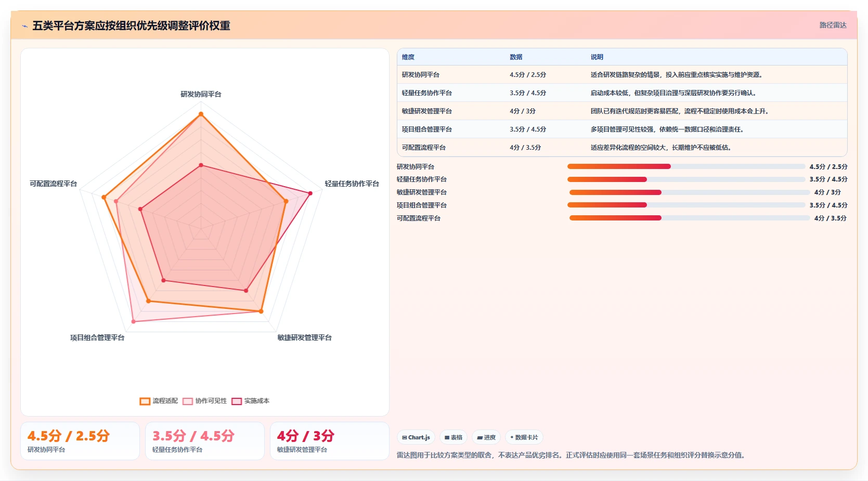Click the description starting with 适应差异化流程
868x481 pixels.
pos(661,148)
